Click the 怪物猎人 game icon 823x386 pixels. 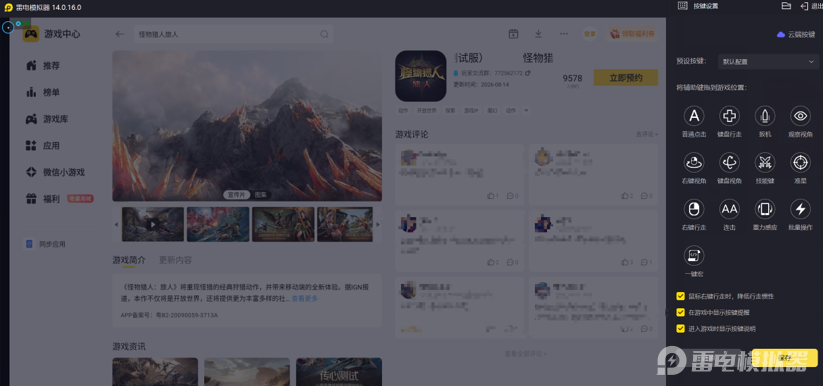(420, 76)
